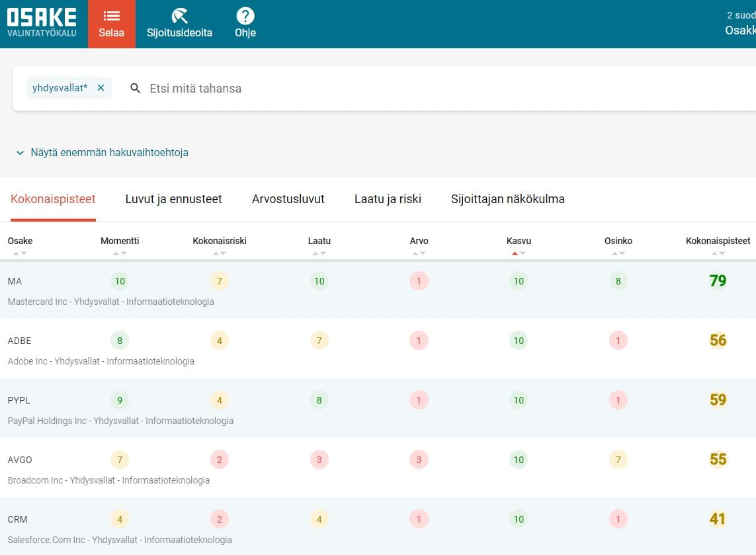Click CRM's Kasvu score badge 10
Screen dimensions: 756x555
(x=519, y=519)
